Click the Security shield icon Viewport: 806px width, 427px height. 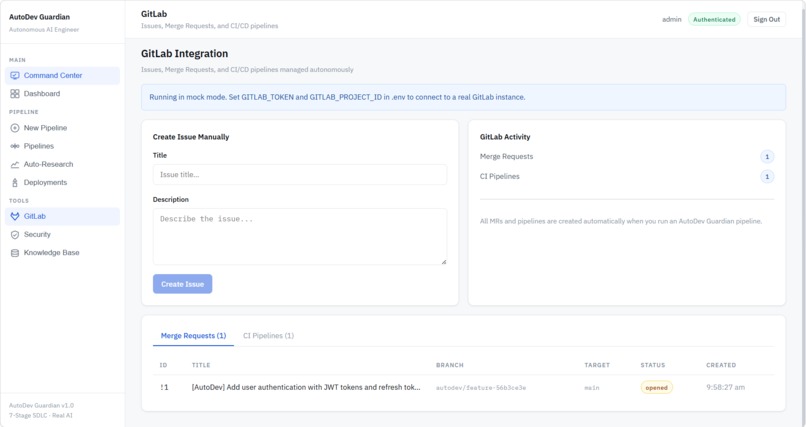[15, 234]
